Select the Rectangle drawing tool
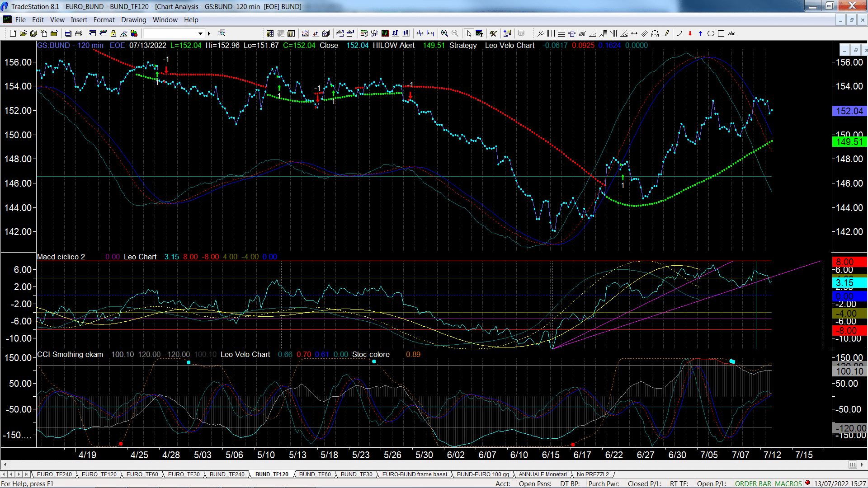The image size is (868, 488). [721, 33]
